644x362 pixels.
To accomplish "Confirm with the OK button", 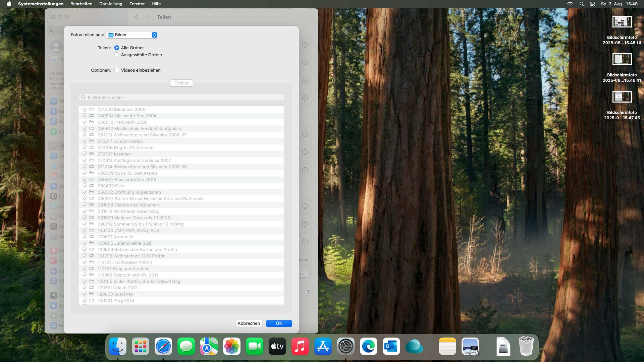I will point(279,323).
